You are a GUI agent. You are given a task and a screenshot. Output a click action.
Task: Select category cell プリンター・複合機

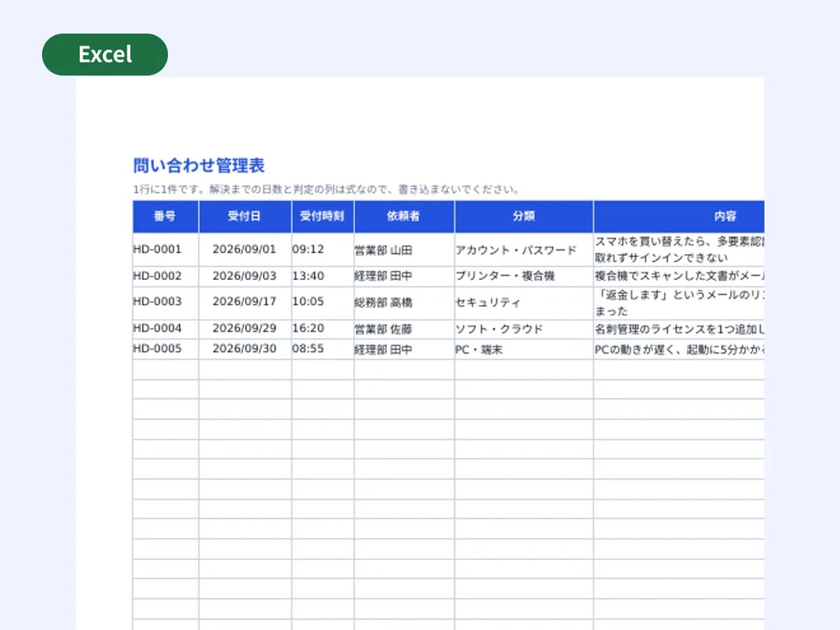524,276
